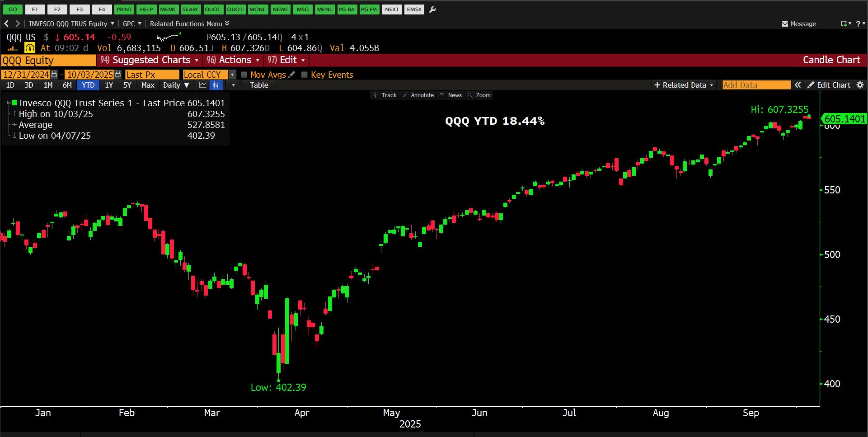Edit moving averages with pencil icon
The height and width of the screenshot is (437, 868).
pos(291,75)
